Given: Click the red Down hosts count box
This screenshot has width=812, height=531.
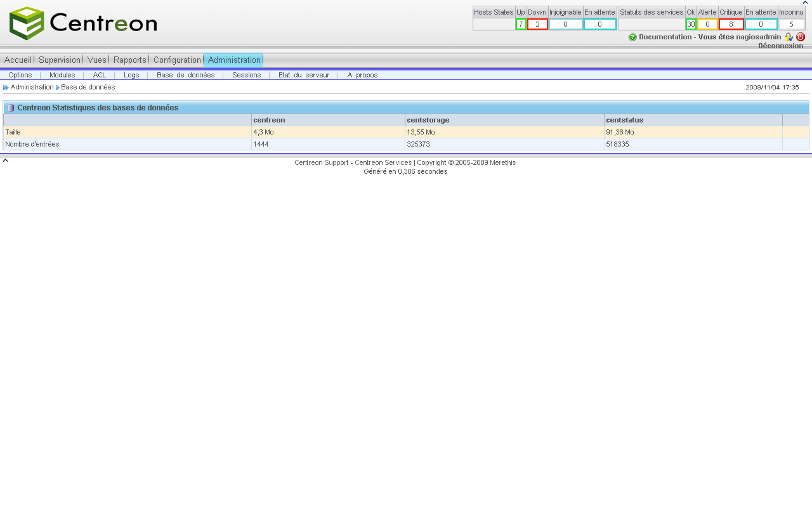Looking at the screenshot, I should [537, 24].
